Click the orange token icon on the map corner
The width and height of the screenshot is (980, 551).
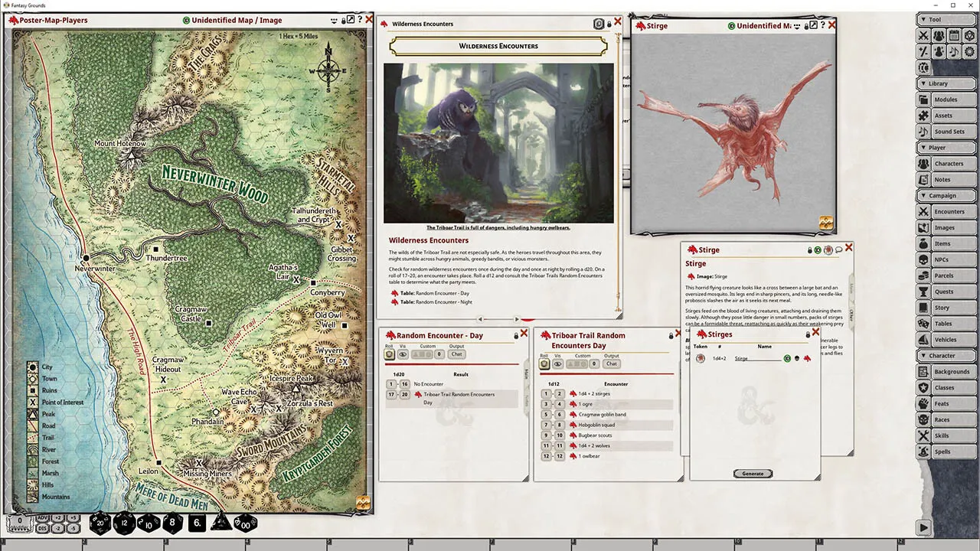pos(363,503)
